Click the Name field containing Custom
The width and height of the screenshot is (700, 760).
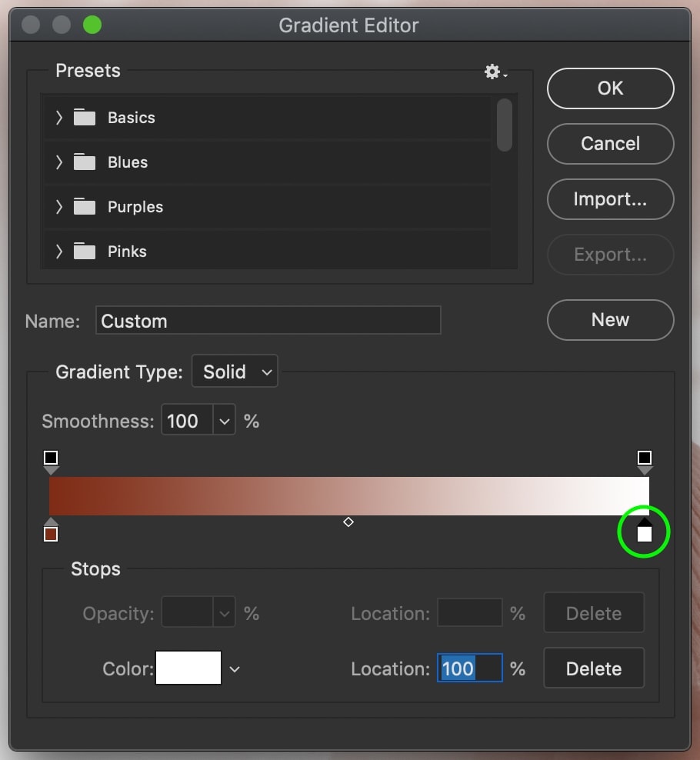tap(268, 320)
